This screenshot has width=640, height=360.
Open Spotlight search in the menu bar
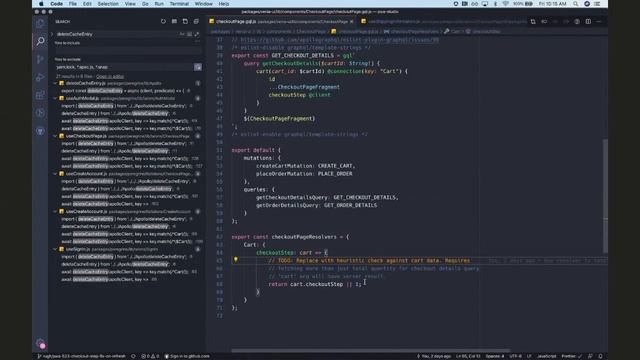pos(576,4)
